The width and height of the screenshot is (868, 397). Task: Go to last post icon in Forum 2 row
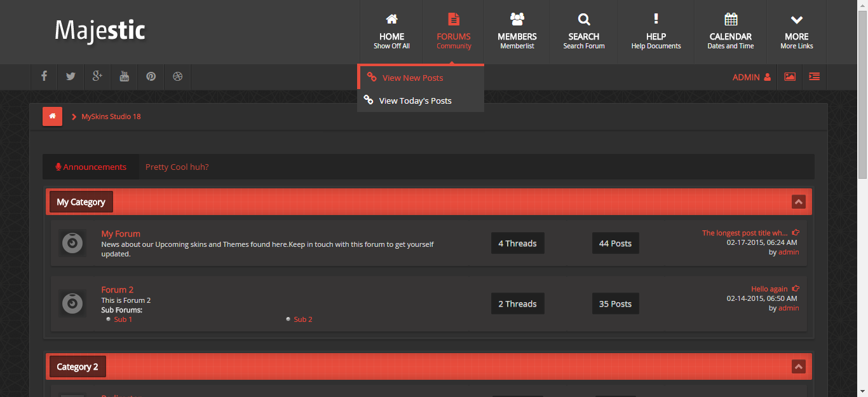coord(796,289)
